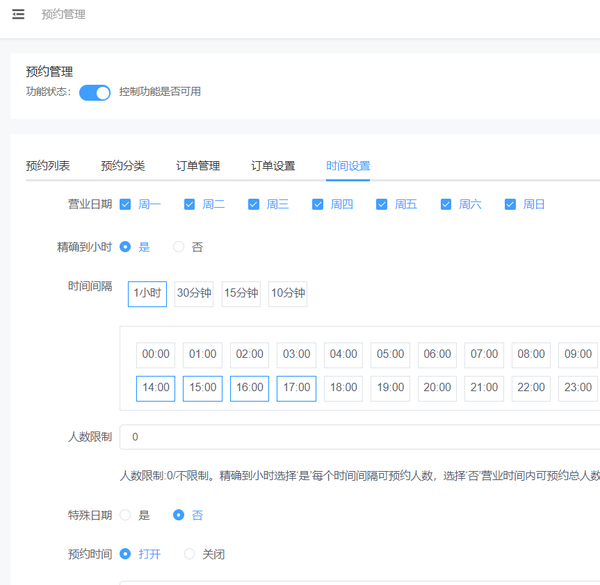Switch to the 预约列表 tab
This screenshot has height=585, width=600.
tap(48, 166)
